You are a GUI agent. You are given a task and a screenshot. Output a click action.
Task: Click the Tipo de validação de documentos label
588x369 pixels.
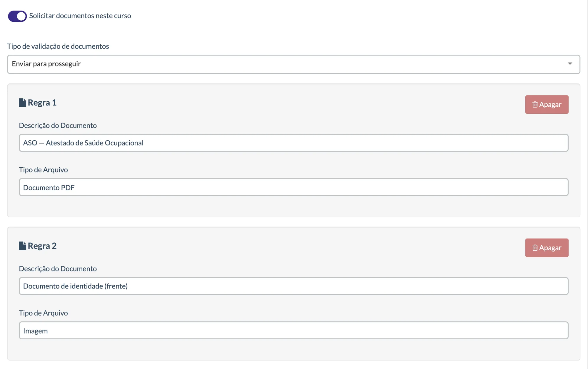tap(58, 46)
